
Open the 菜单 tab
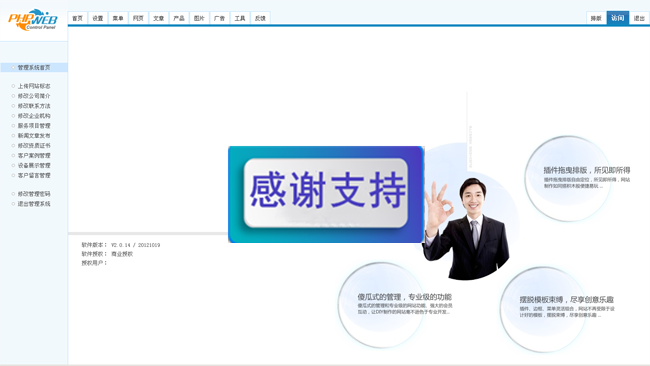(x=118, y=18)
